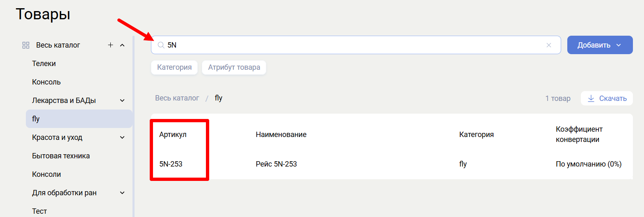Click the plus icon beside Весь каталог

[x=110, y=45]
